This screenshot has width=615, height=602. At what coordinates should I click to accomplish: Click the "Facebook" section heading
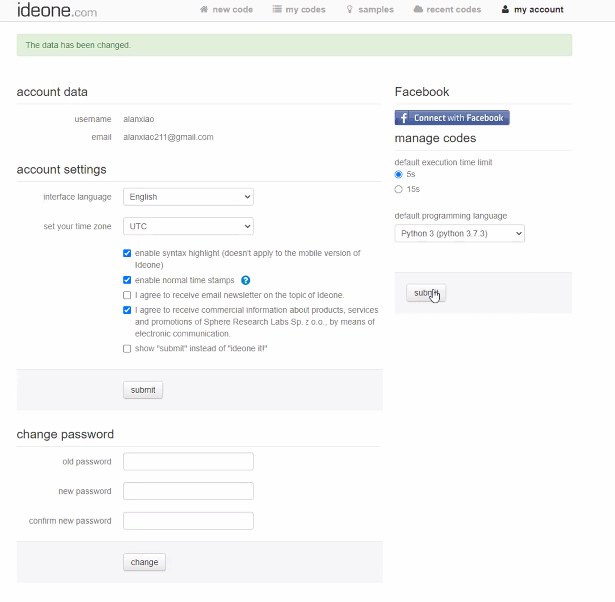422,92
